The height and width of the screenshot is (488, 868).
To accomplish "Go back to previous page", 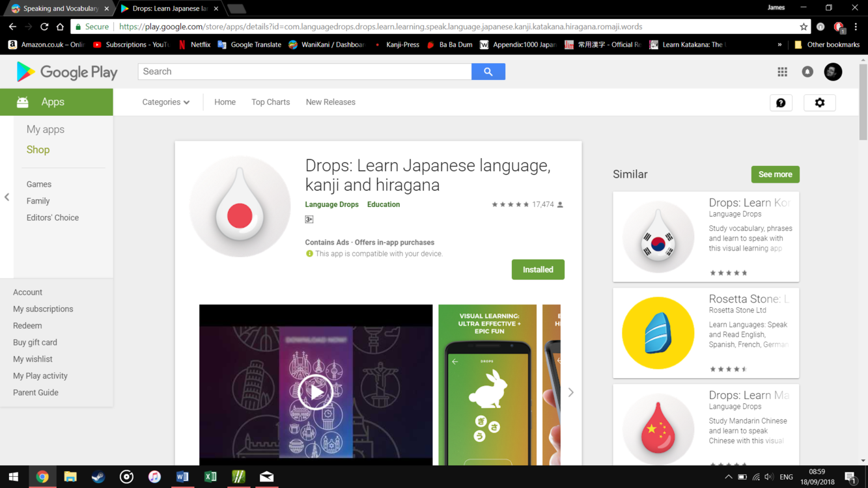I will pyautogui.click(x=12, y=27).
